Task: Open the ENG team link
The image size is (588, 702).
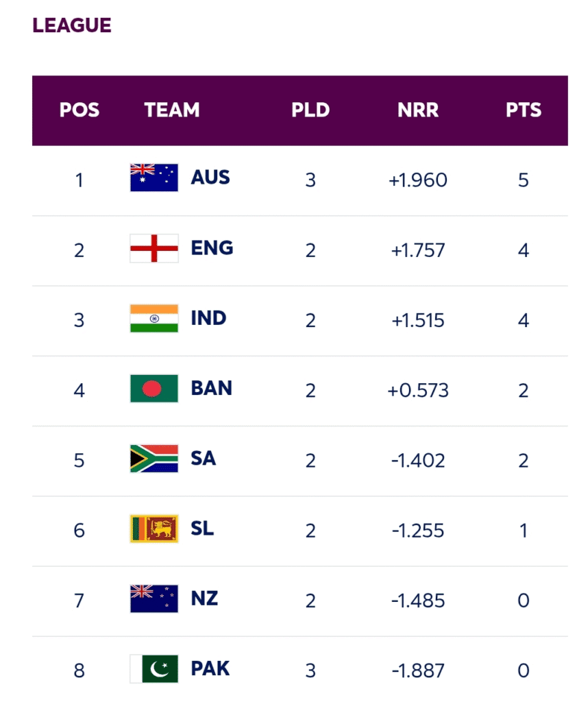Action: point(212,248)
